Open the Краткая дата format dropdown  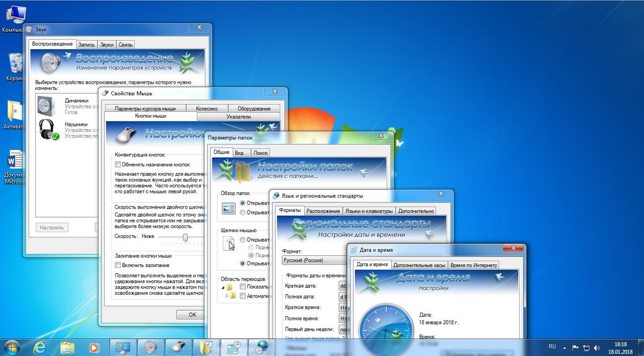(343, 286)
